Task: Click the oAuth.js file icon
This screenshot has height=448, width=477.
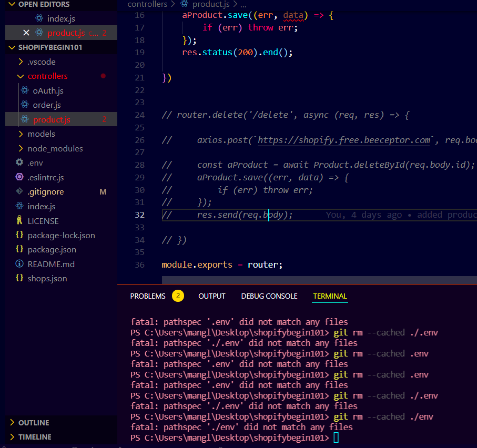Action: [x=25, y=90]
